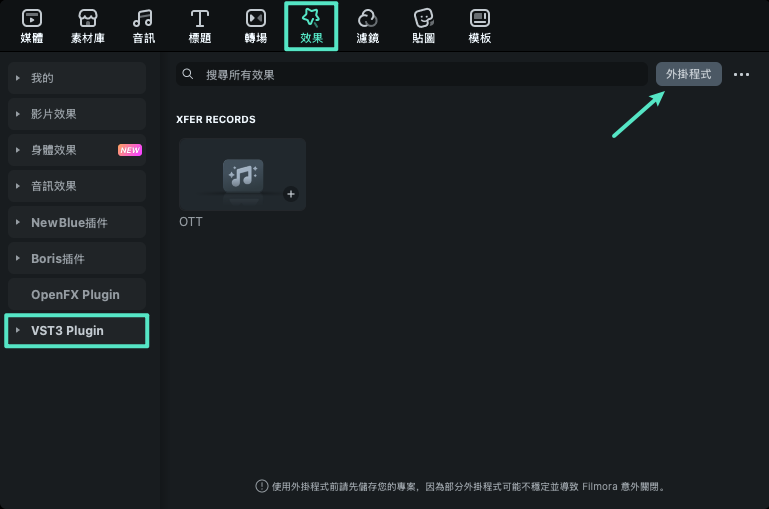Expand the NewBlue插件 category arrow

point(18,222)
